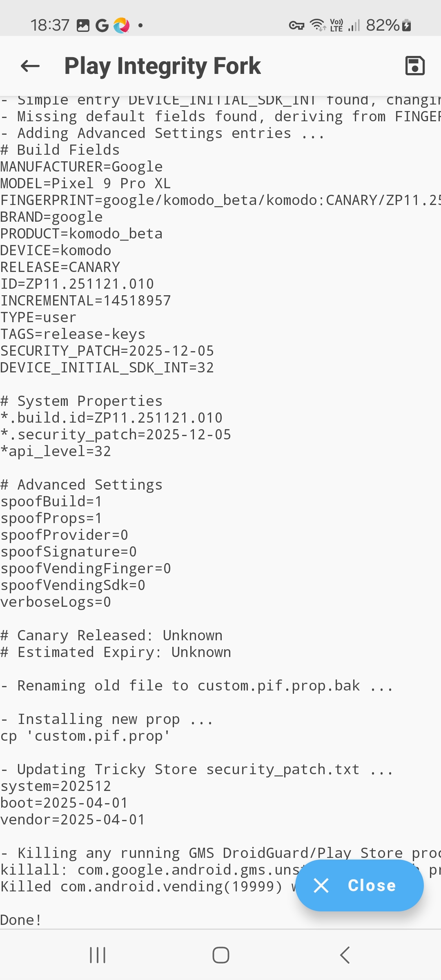This screenshot has height=980, width=441.
Task: Tap the VPN key status icon
Action: [x=296, y=26]
